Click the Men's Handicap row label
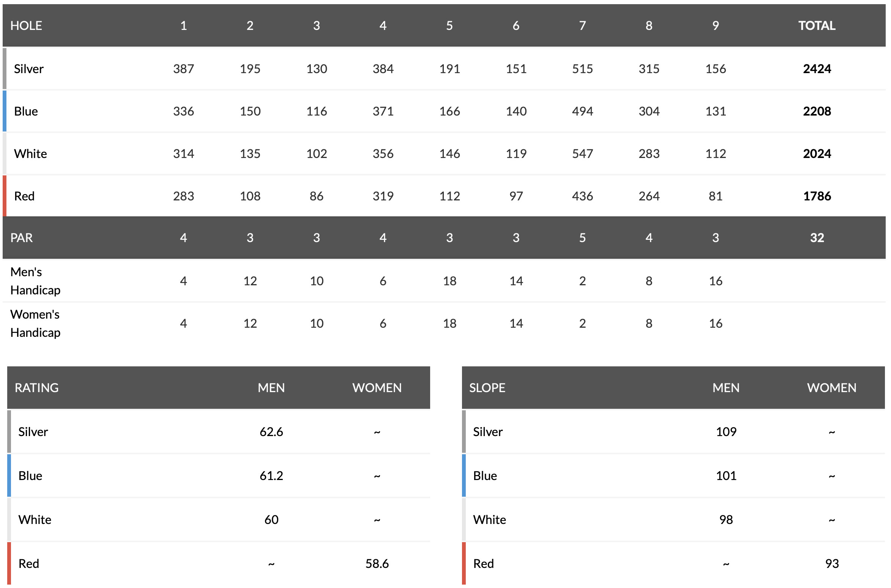This screenshot has height=588, width=891. click(35, 281)
